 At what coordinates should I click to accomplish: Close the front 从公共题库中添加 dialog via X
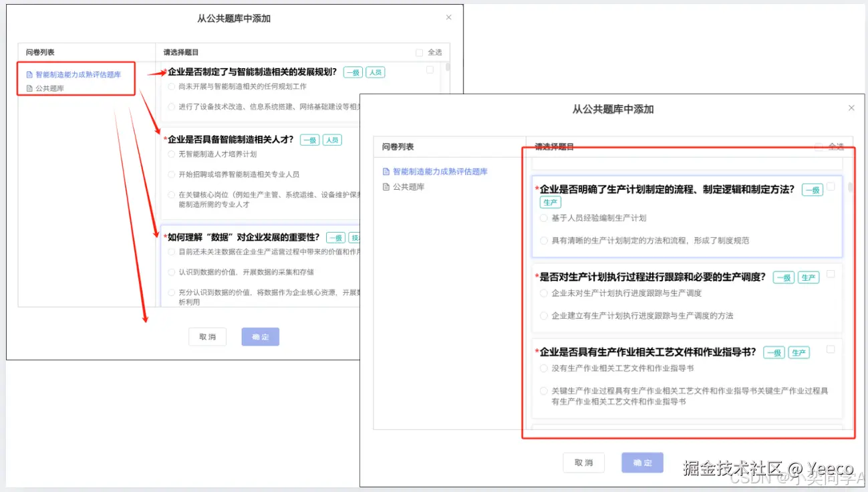[x=851, y=108]
